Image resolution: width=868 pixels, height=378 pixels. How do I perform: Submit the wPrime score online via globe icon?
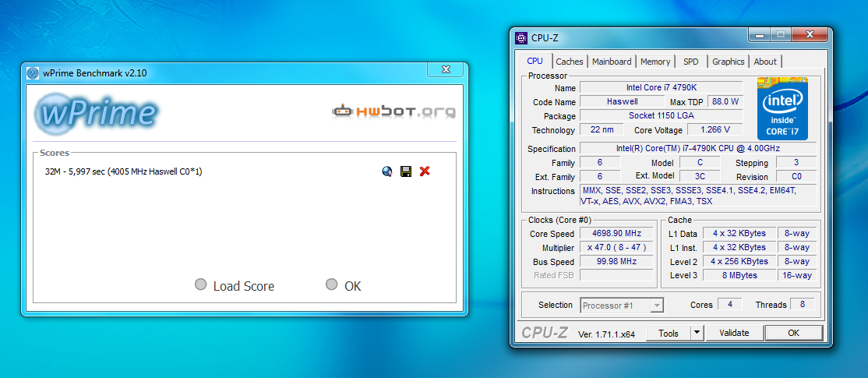point(387,171)
